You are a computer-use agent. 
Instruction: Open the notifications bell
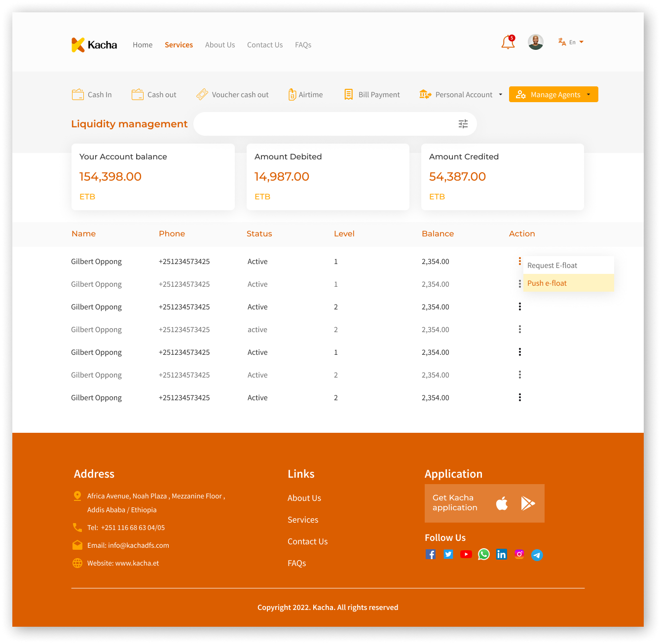(508, 42)
